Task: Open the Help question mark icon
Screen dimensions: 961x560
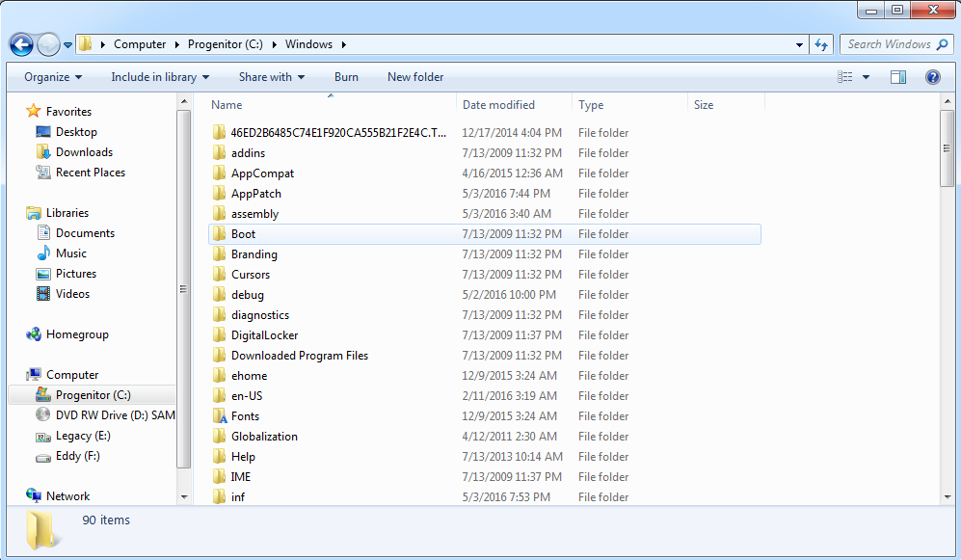Action: (x=933, y=77)
